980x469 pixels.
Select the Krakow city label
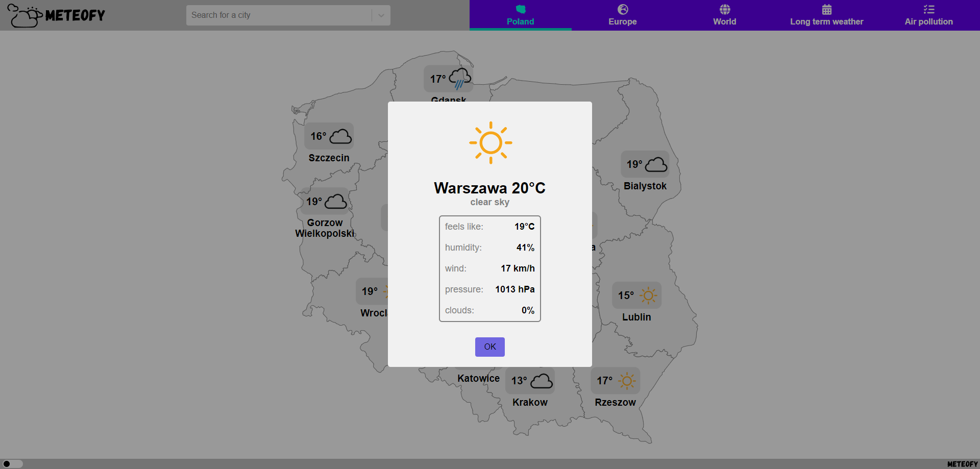[x=530, y=402]
